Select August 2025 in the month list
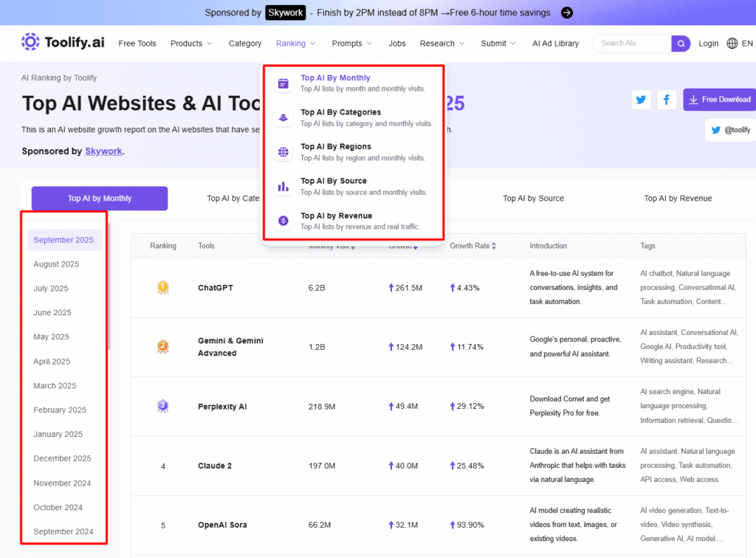The image size is (756, 558). [56, 264]
